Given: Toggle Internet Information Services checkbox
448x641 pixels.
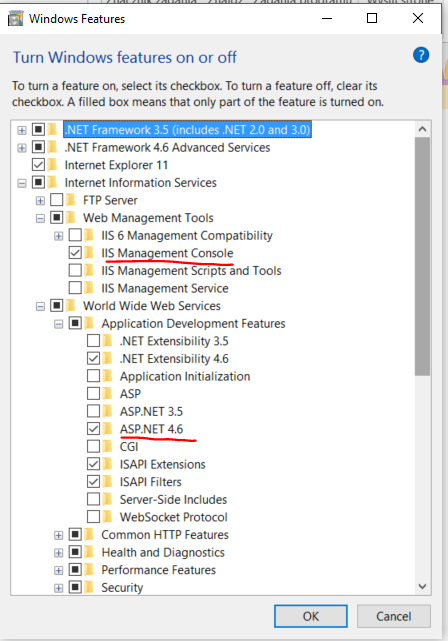Looking at the screenshot, I should coord(38,182).
